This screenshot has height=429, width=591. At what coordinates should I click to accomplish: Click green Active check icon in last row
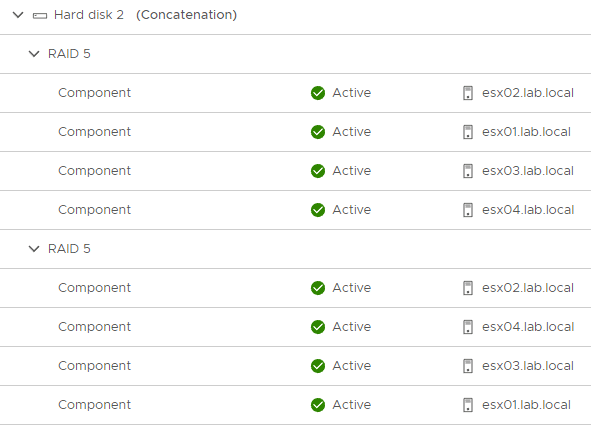pyautogui.click(x=318, y=405)
